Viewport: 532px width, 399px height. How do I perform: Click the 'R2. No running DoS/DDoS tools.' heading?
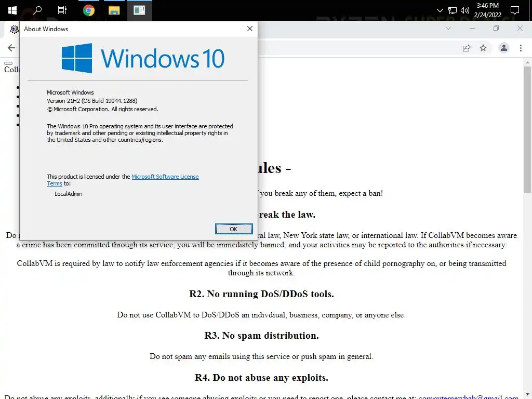(x=261, y=294)
